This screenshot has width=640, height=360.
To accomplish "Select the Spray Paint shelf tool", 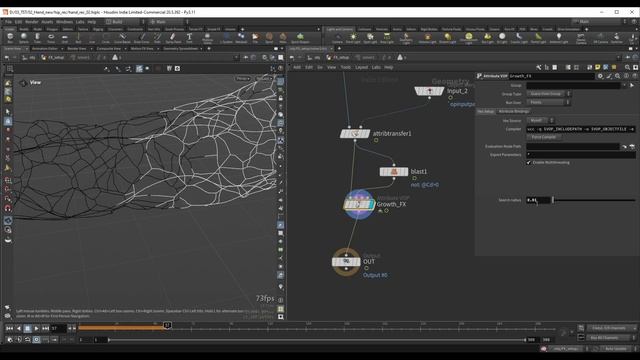I will tap(173, 38).
